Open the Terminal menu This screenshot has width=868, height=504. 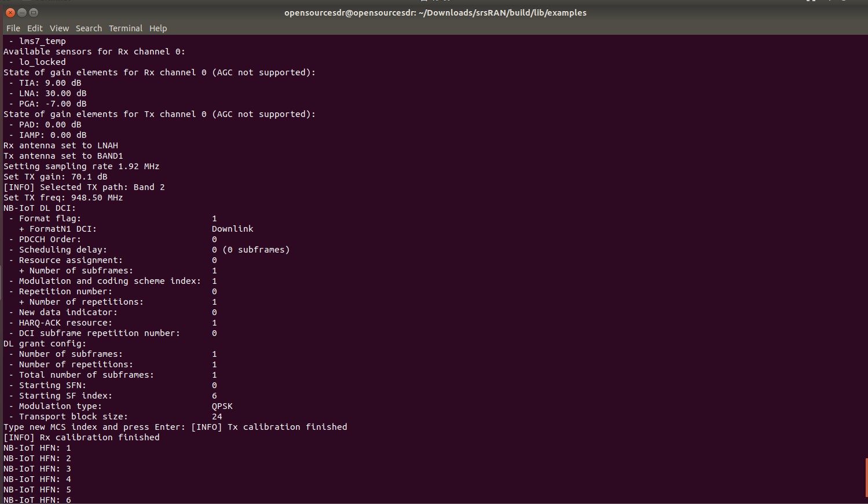(x=126, y=28)
